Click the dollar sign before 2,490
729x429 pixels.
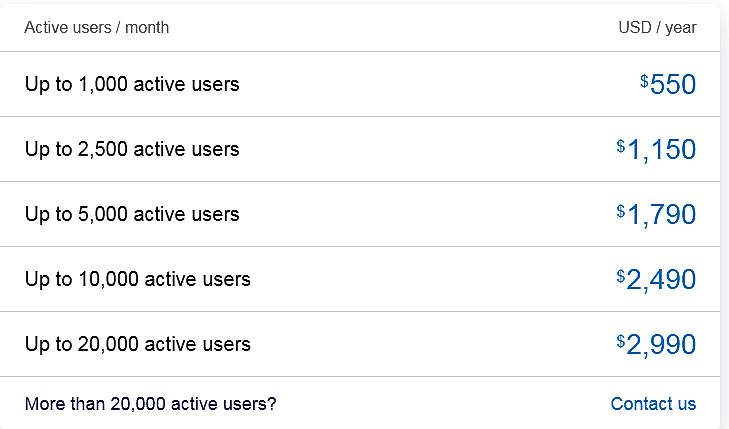click(621, 276)
